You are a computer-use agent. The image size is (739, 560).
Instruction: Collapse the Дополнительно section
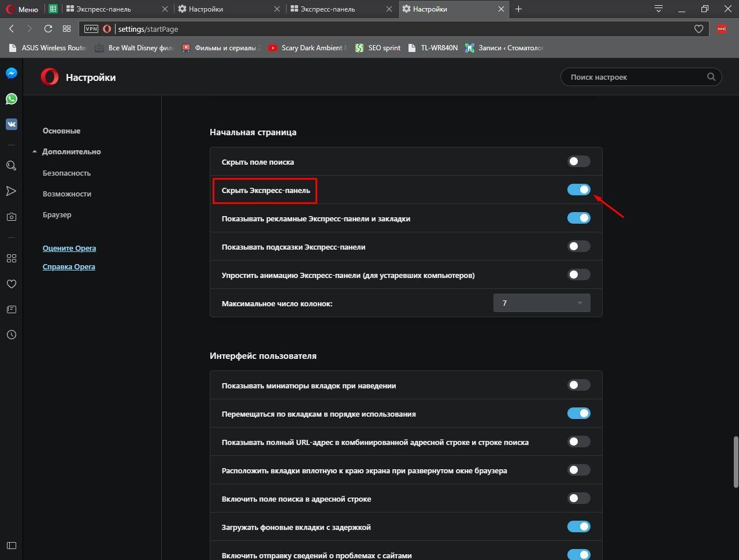click(71, 151)
